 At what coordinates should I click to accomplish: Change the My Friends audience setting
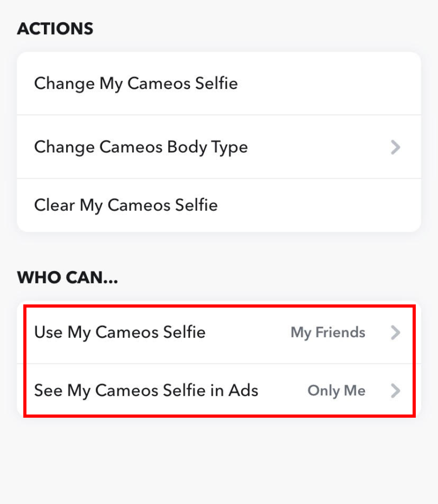327,332
